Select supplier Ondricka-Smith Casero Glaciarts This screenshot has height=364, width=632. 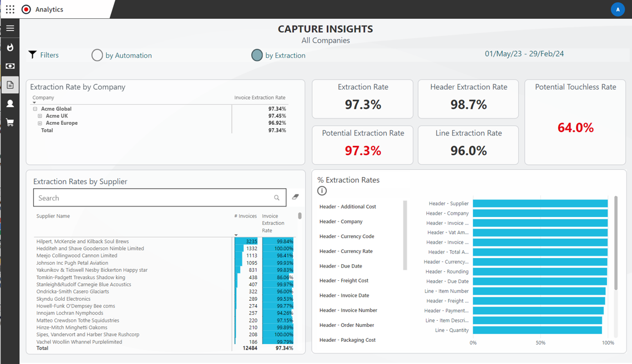[73, 291]
